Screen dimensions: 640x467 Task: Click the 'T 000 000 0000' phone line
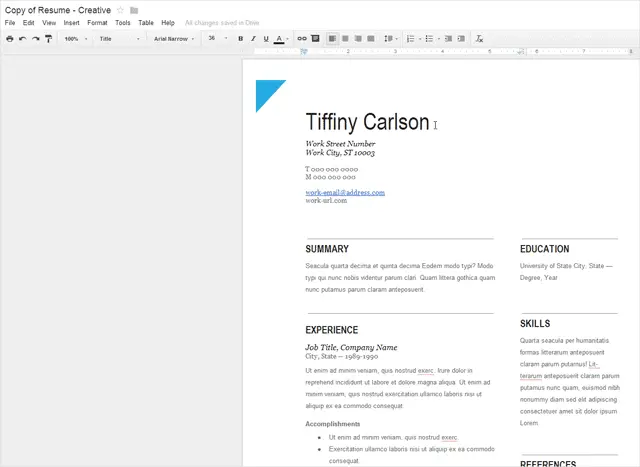[x=331, y=169]
